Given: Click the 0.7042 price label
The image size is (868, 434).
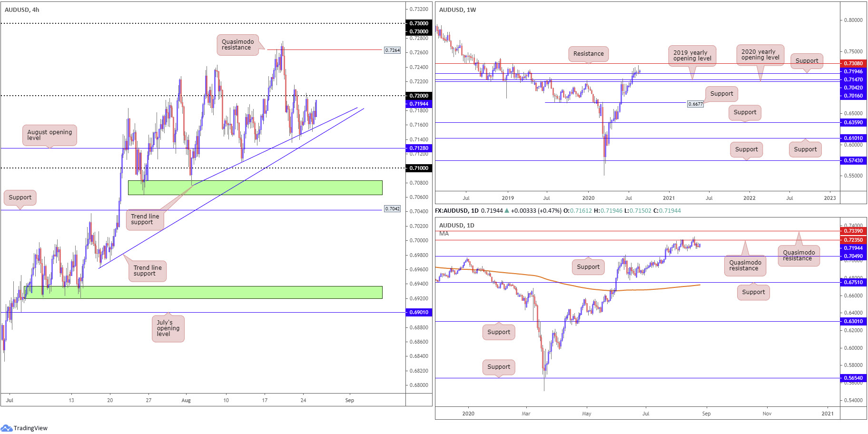Looking at the screenshot, I should coord(393,208).
